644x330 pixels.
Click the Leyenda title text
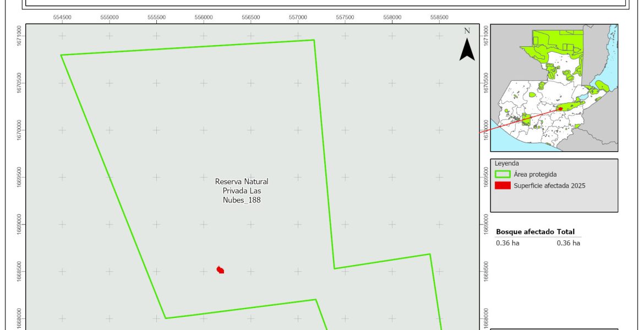coord(506,163)
